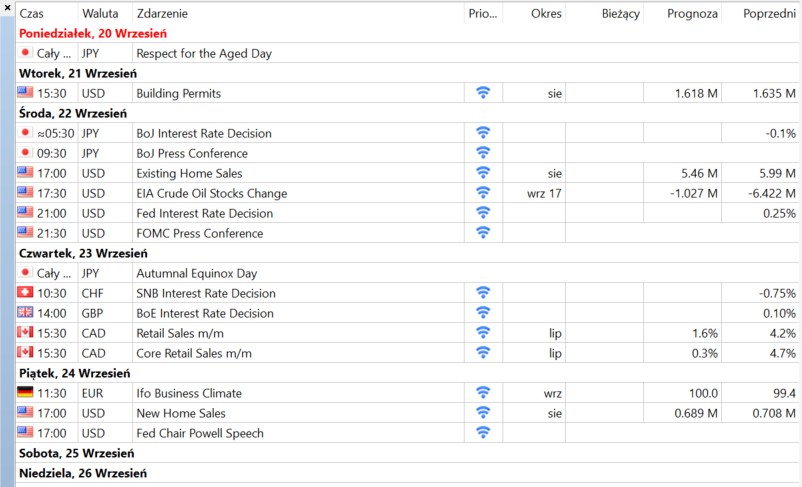This screenshot has height=487, width=802.
Task: Click the US flag beside Fed Chair Powell Speech
Action: [x=25, y=432]
